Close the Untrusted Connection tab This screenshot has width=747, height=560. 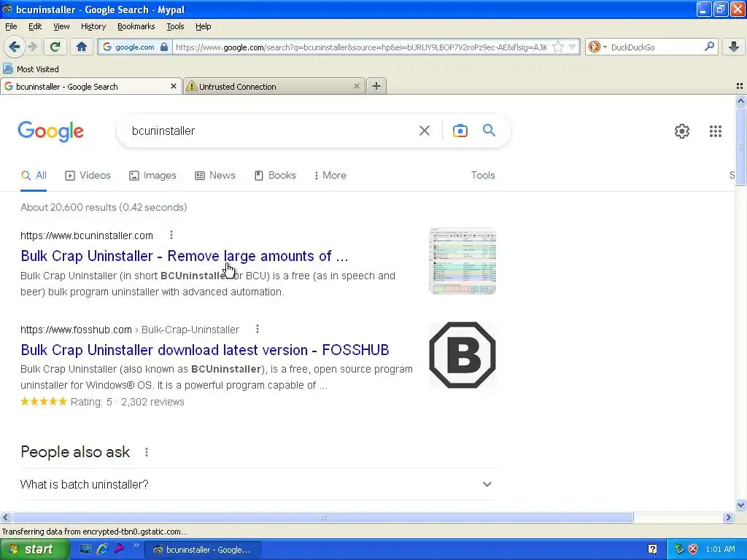tap(356, 86)
